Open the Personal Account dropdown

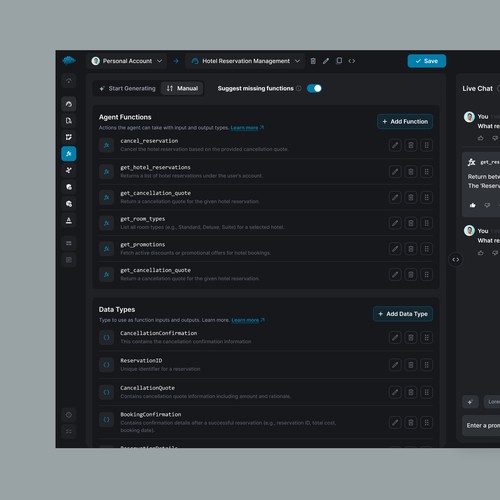tap(127, 61)
